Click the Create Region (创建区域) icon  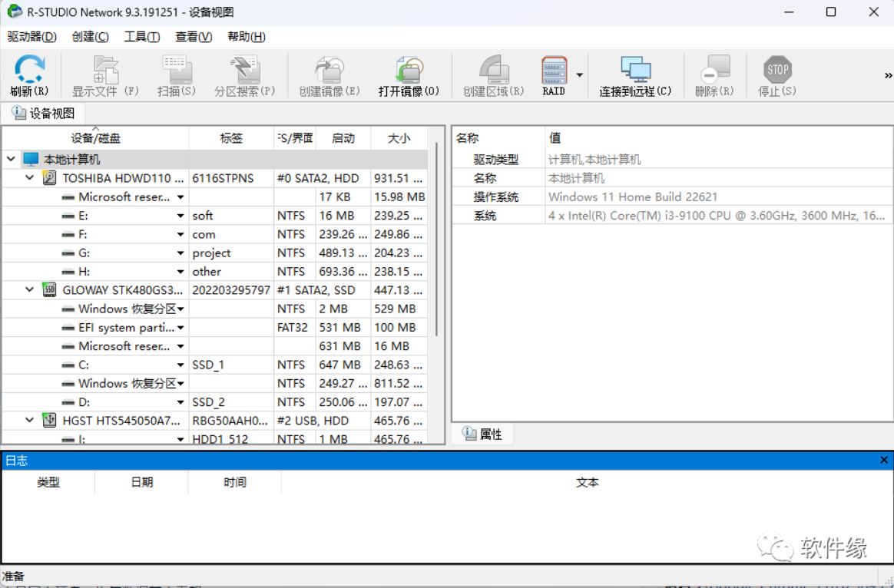point(493,70)
